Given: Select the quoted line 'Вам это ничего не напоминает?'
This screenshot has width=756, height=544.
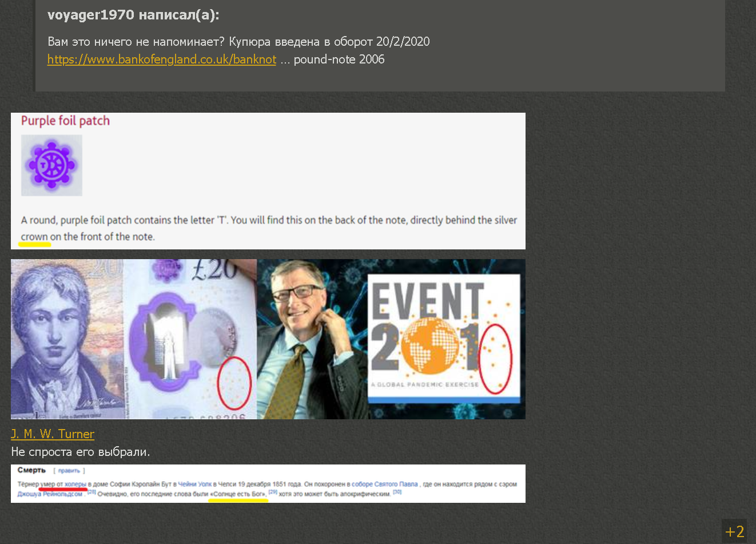Looking at the screenshot, I should click(136, 42).
